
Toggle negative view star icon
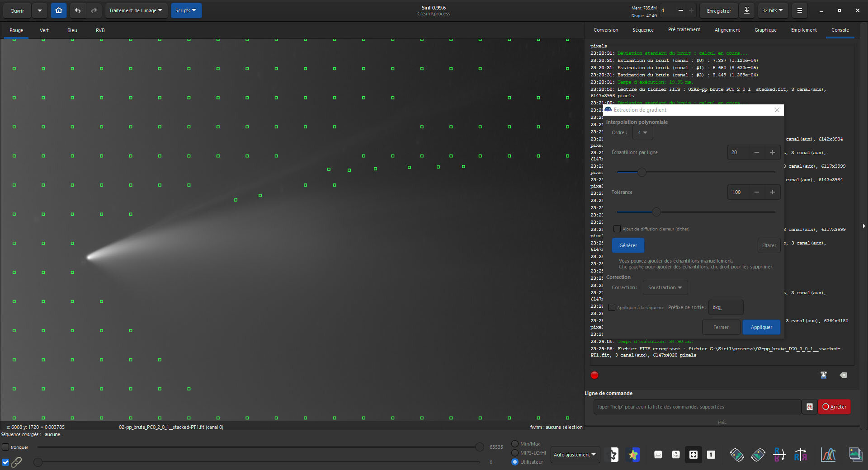coord(613,455)
